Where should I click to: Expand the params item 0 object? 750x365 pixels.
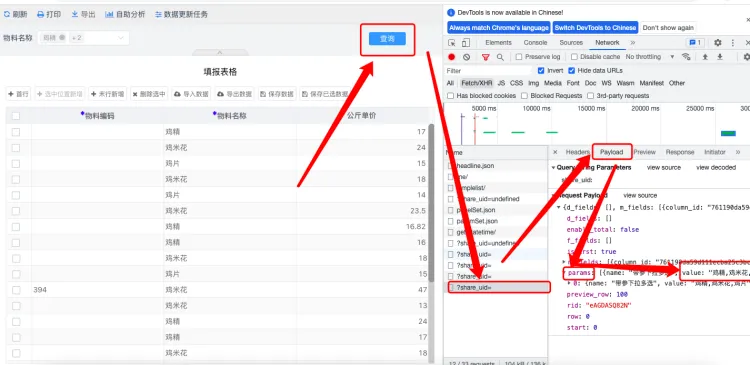pos(569,283)
